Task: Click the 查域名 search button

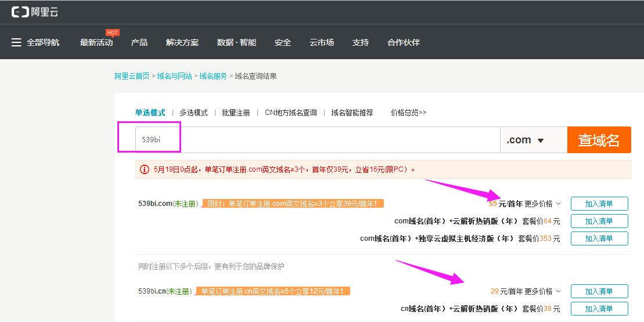Action: (599, 140)
